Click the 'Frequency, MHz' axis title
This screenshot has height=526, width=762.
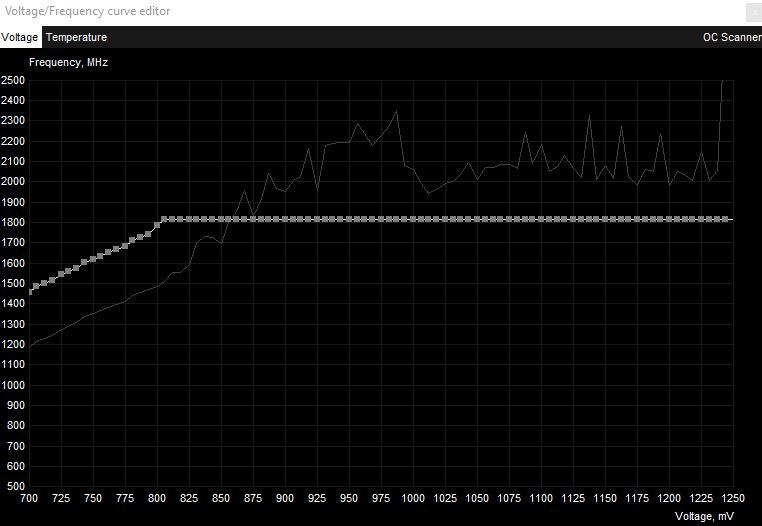[x=69, y=62]
